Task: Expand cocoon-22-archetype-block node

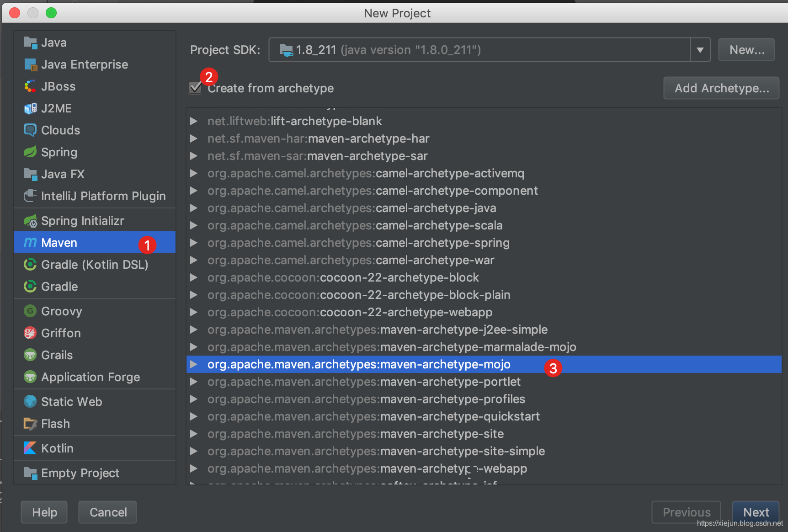Action: [x=194, y=277]
